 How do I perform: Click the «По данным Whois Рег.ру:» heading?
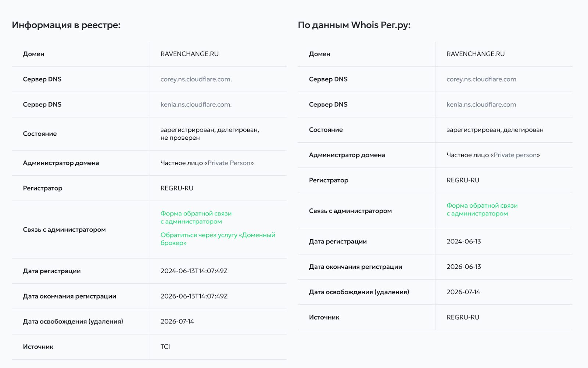tap(354, 25)
